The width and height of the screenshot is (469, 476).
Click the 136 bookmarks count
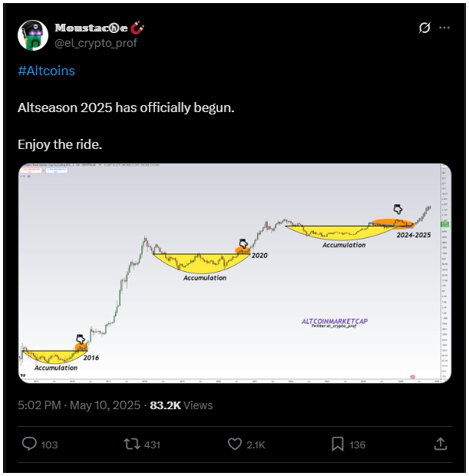(x=357, y=445)
